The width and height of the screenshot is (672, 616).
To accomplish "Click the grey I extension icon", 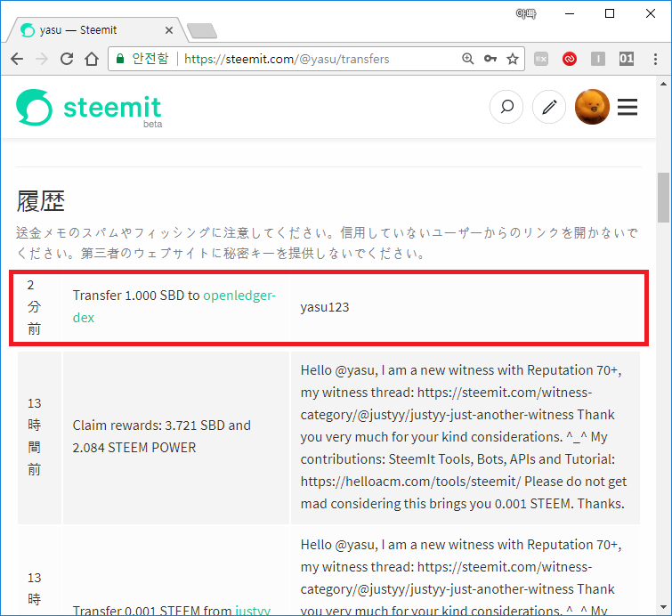I will (598, 59).
